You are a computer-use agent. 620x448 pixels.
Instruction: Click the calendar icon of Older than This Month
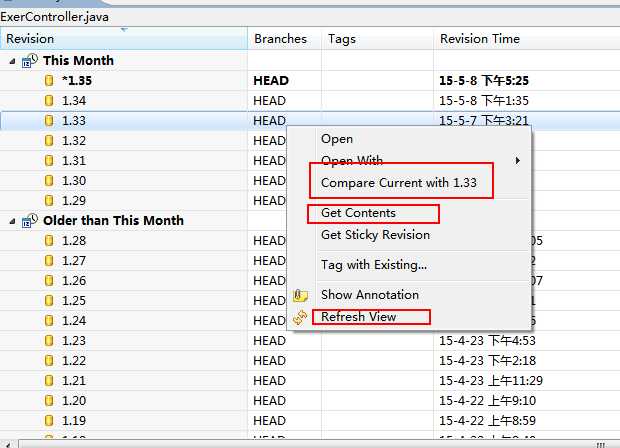(30, 220)
